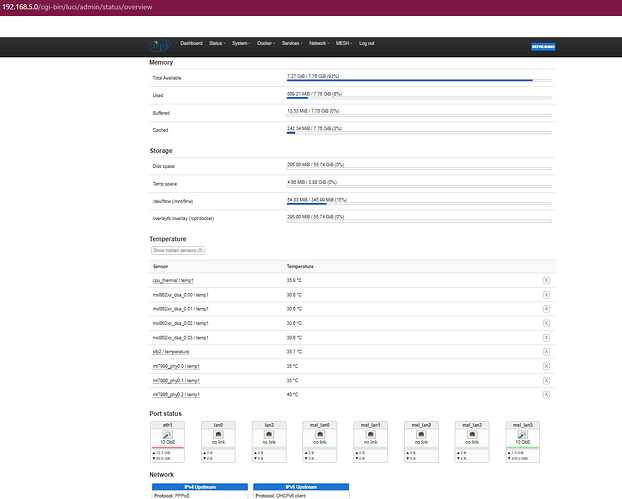
Task: Hide the sfp2 temperature sensor row
Action: tap(546, 352)
